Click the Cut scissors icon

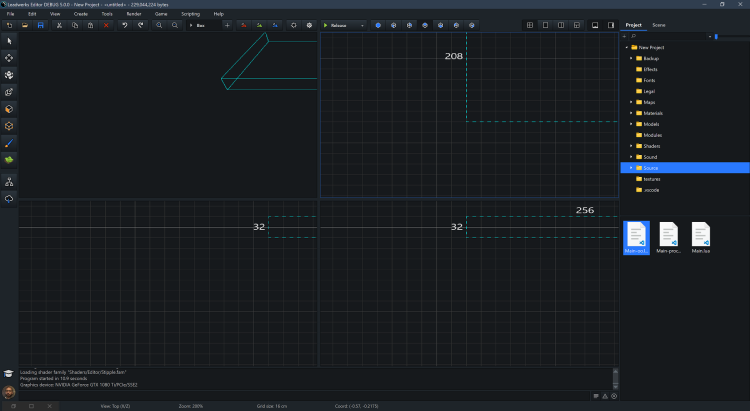point(60,25)
